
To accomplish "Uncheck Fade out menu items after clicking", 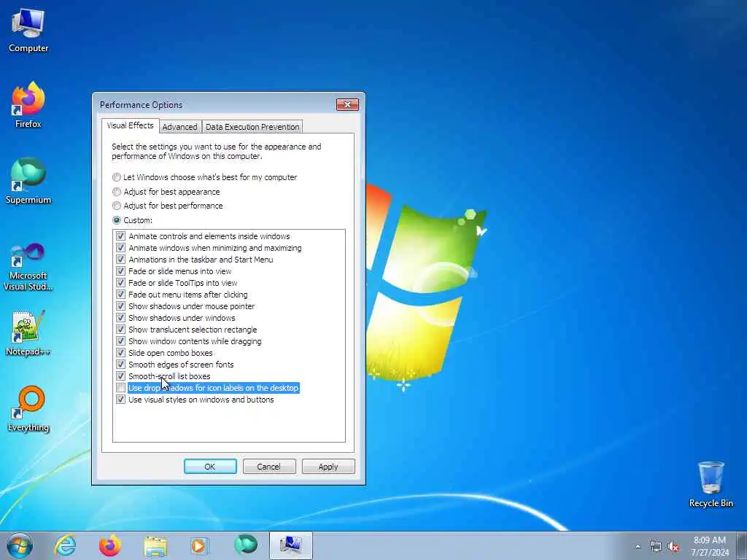I will pyautogui.click(x=120, y=295).
